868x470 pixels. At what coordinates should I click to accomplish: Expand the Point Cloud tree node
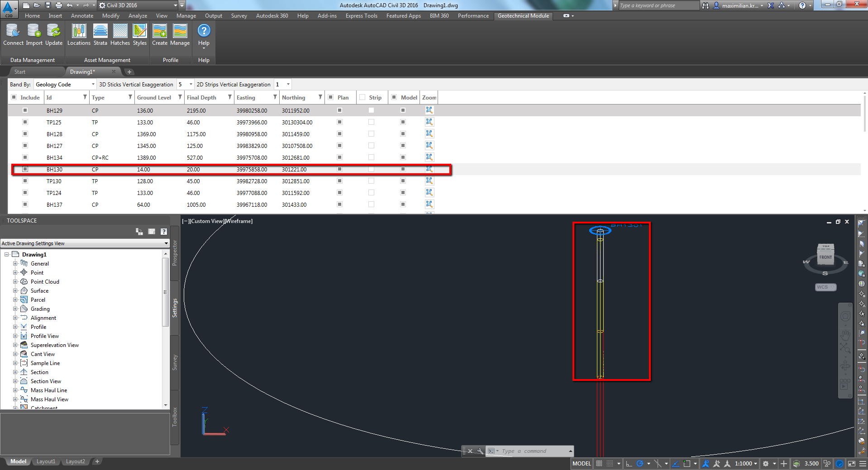pos(15,281)
